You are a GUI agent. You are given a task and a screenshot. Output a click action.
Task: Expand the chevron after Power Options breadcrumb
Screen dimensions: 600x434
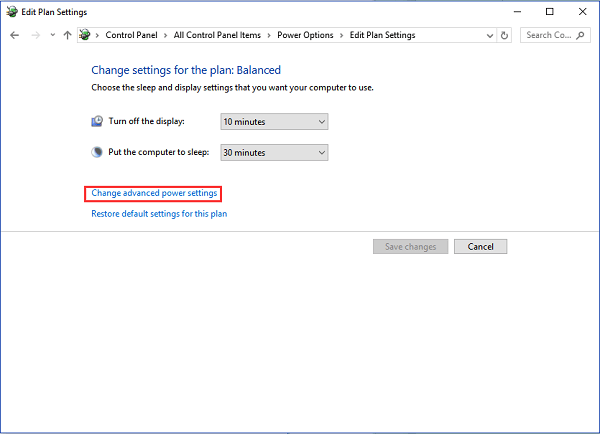(x=341, y=35)
